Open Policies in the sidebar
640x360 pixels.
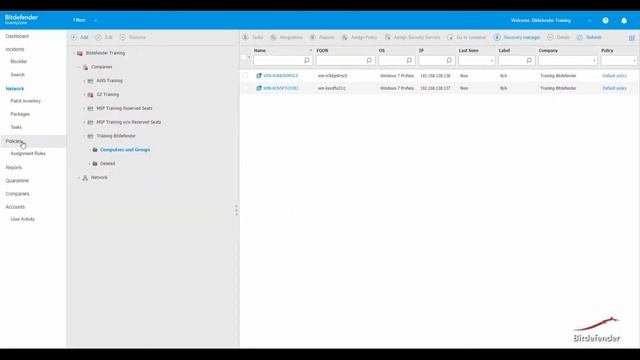pos(14,141)
